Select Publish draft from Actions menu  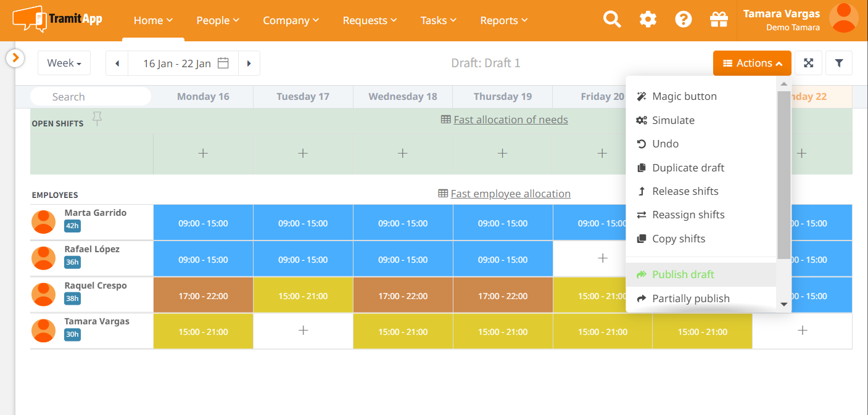pos(683,274)
